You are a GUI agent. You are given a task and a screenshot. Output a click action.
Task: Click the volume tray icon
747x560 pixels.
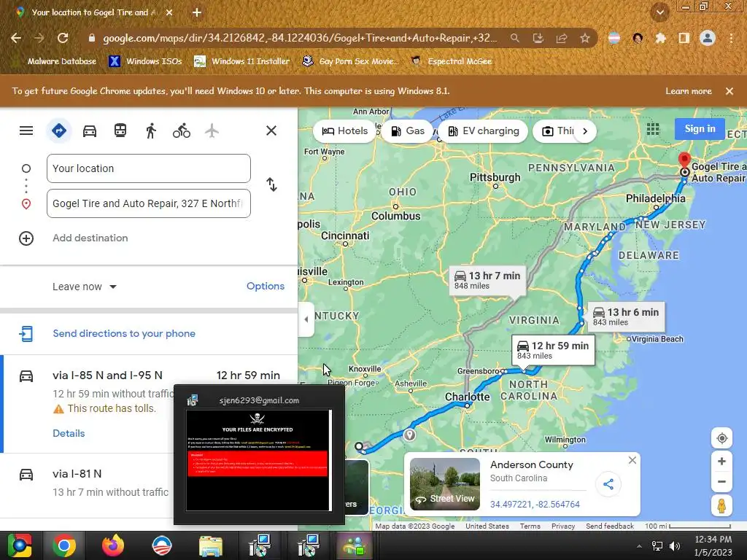coord(675,546)
